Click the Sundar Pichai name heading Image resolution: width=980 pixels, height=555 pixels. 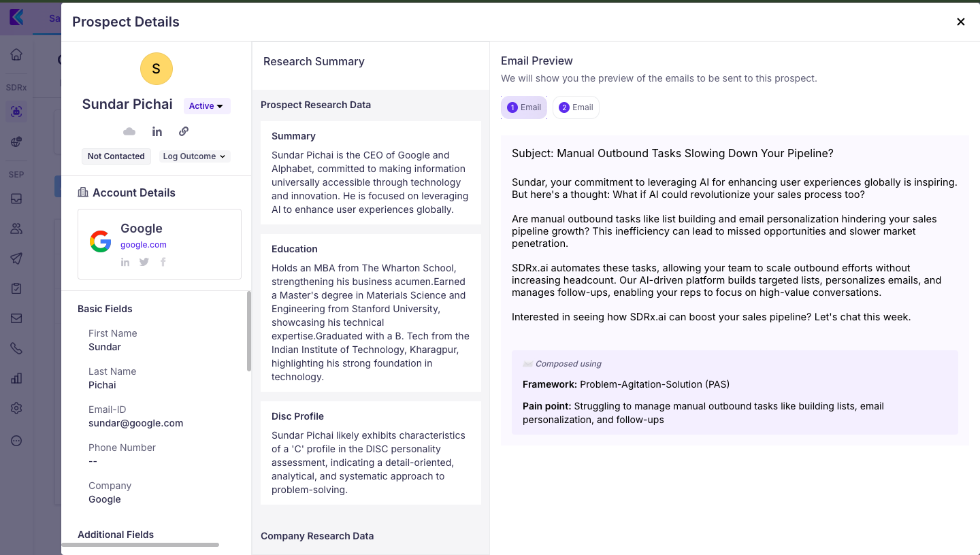[x=127, y=104]
